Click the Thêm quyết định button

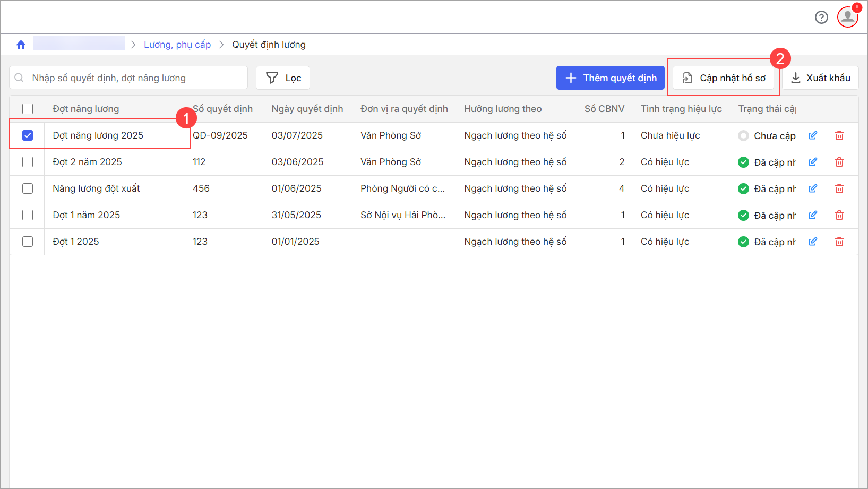610,78
